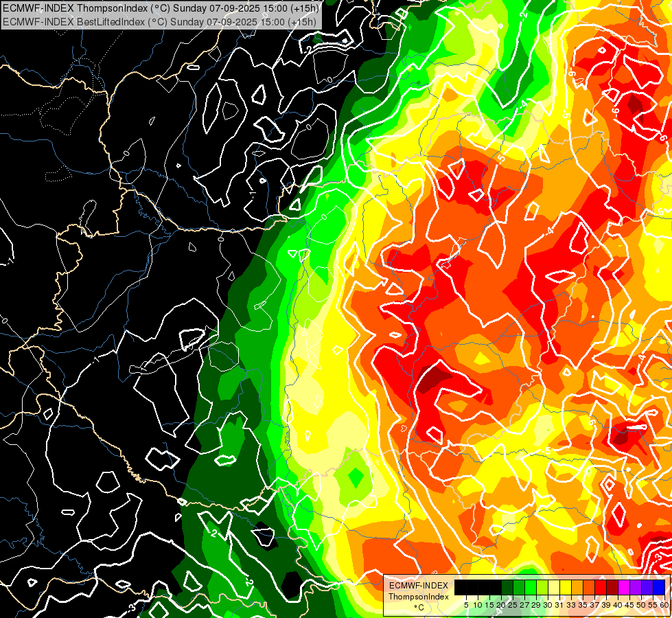Pick the dark green 20–25 legend swatch
Image resolution: width=672 pixels, height=618 pixels.
coord(507,588)
